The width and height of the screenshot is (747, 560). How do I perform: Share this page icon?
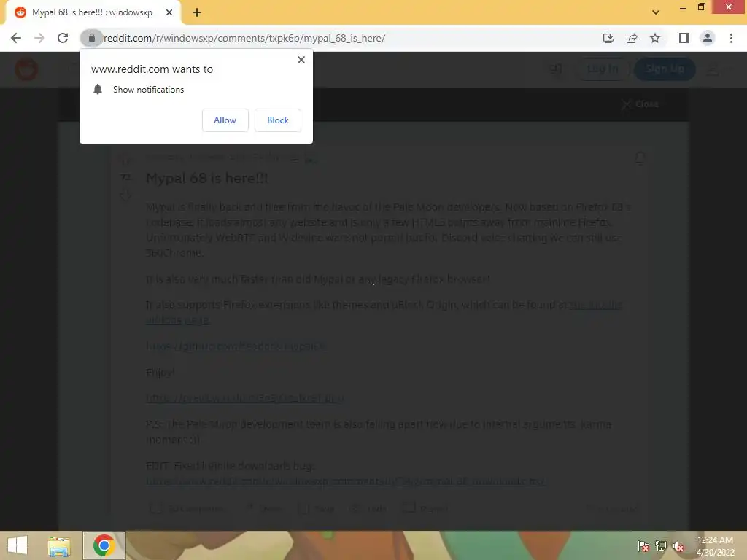(632, 38)
